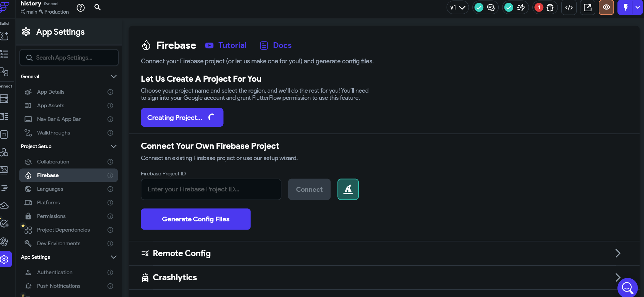Click the floating search button at bottom right
Screen dimensions: 644x297
(x=627, y=288)
